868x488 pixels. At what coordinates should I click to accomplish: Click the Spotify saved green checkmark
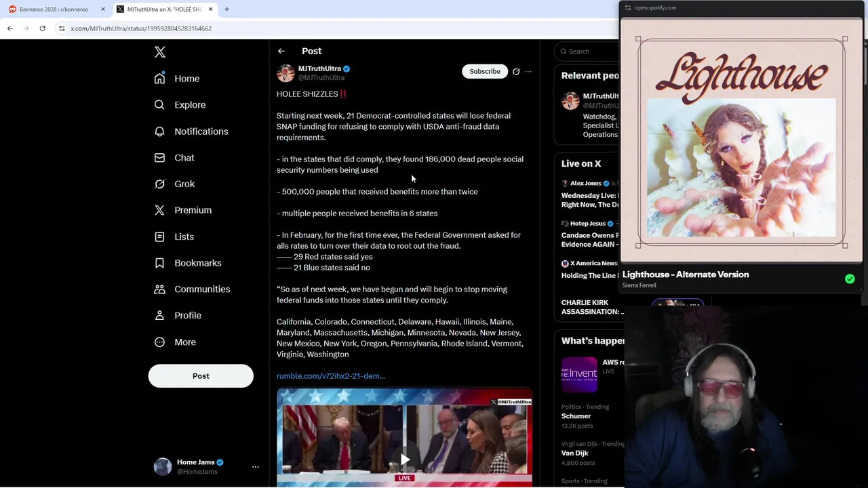click(x=850, y=279)
